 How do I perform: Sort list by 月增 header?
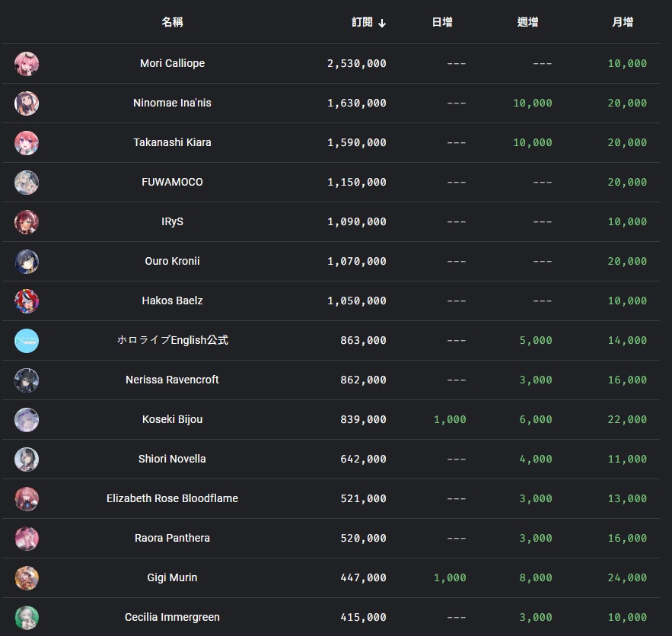pyautogui.click(x=623, y=22)
